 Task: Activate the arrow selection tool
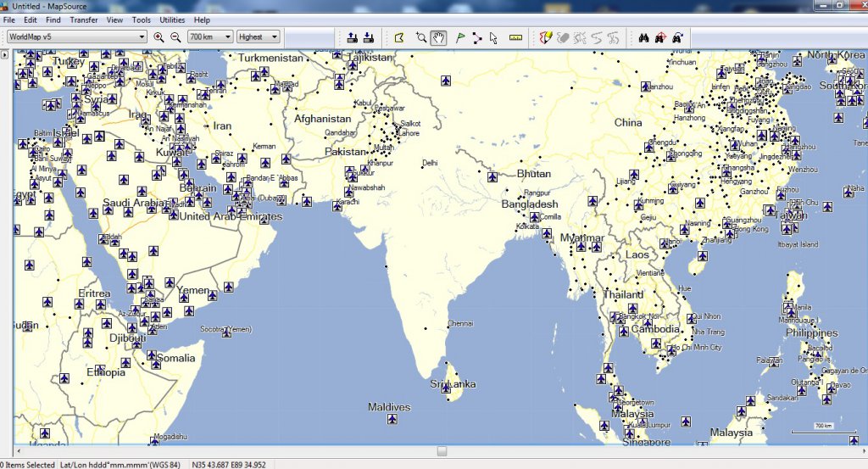(x=493, y=37)
